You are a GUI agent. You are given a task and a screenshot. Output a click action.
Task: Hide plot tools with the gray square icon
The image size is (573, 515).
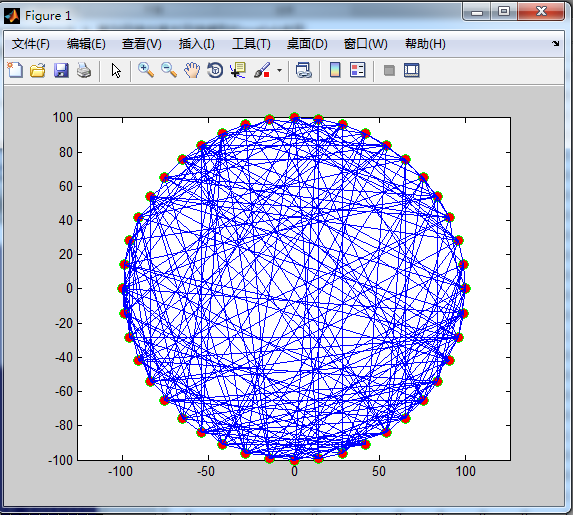point(389,70)
